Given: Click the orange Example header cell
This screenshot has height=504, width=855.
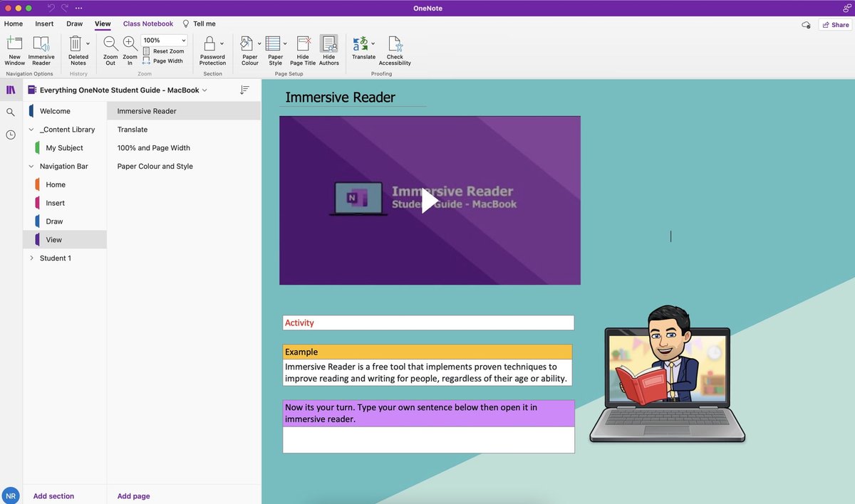Looking at the screenshot, I should point(427,352).
